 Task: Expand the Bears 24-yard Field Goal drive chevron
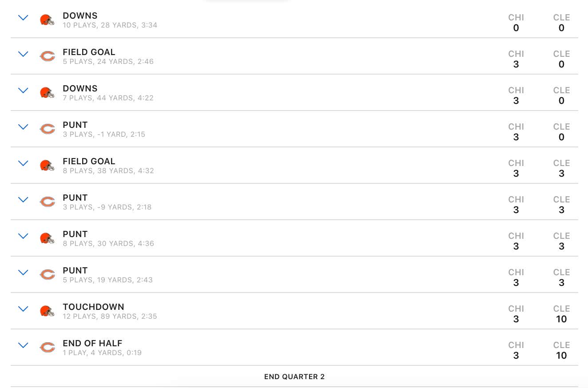23,54
